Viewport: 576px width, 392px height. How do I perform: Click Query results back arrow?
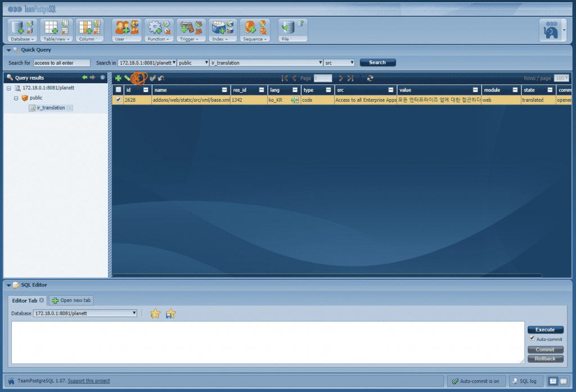85,77
